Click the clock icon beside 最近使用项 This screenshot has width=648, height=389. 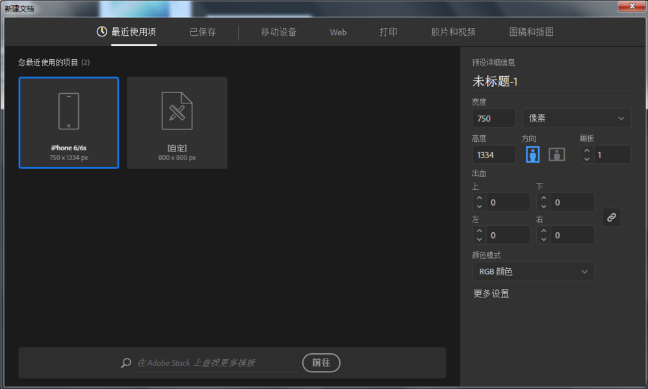[102, 31]
